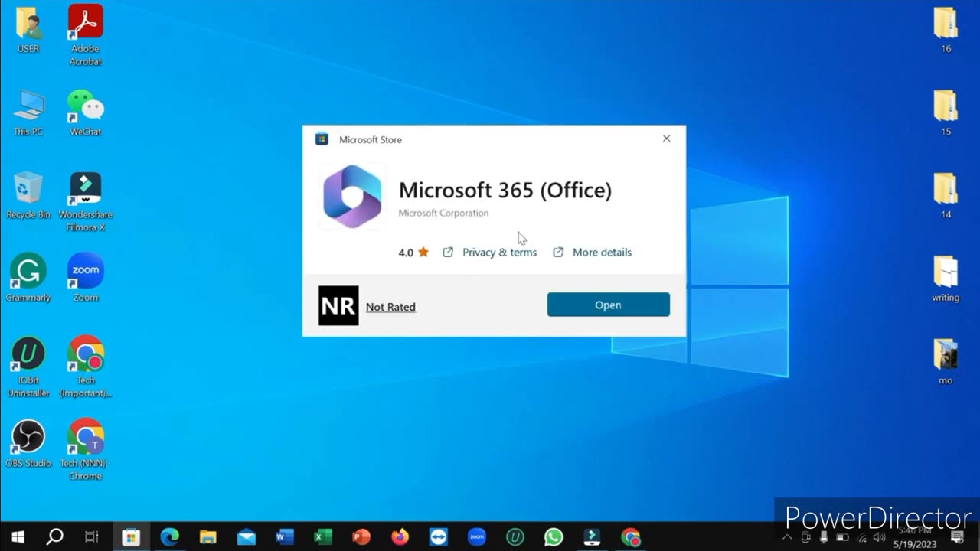Select the This PC desktop icon

pos(28,112)
